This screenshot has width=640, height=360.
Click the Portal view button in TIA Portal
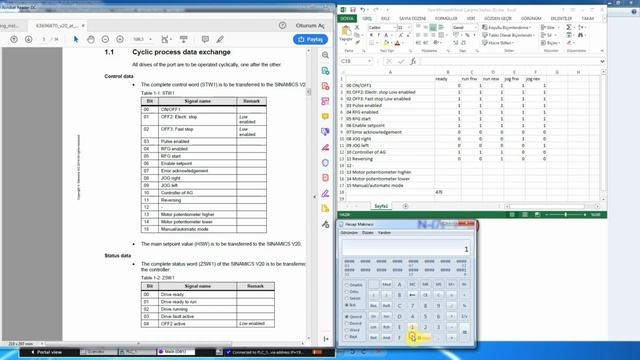46,352
